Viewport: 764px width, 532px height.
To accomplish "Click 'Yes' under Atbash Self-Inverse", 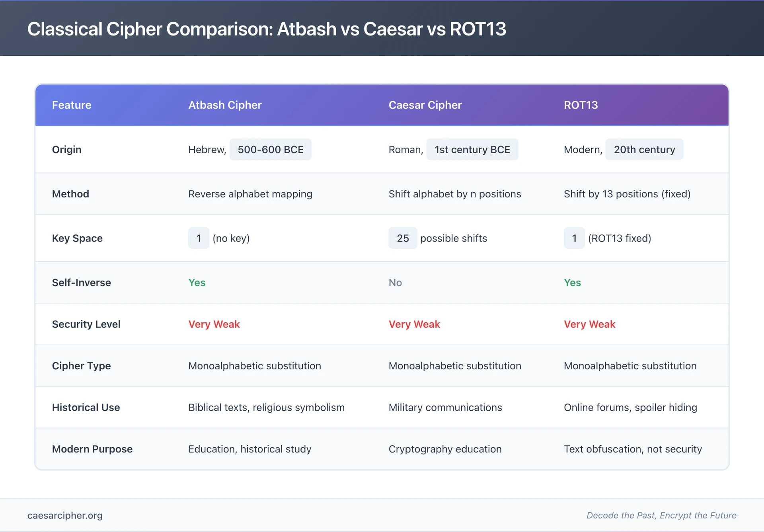I will (x=197, y=283).
